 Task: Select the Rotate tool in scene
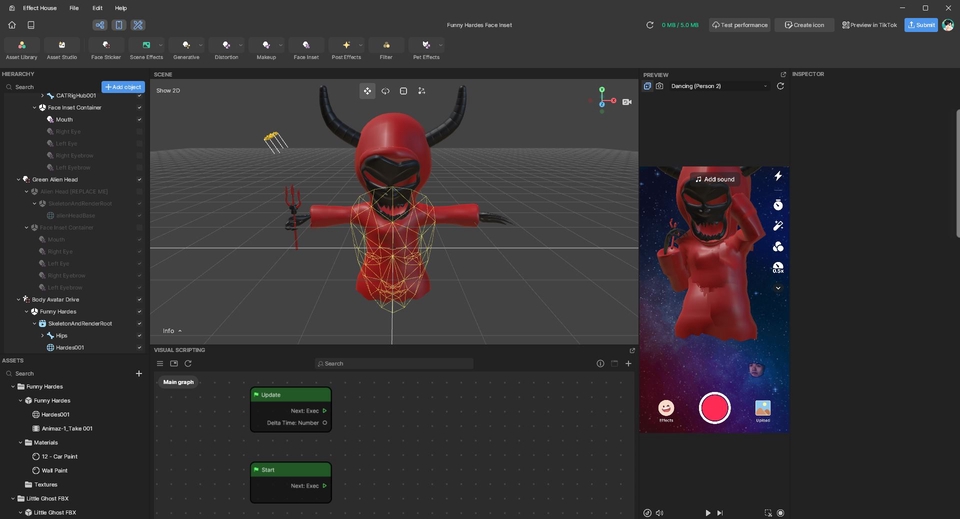[x=385, y=91]
